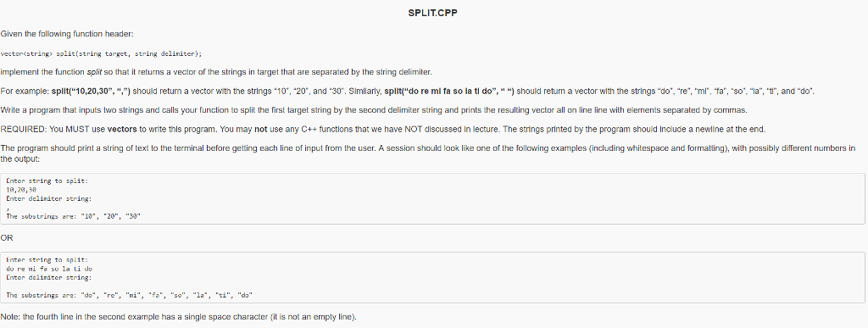Click first example's Enter delimiter string line
868x328 pixels.
point(48,198)
